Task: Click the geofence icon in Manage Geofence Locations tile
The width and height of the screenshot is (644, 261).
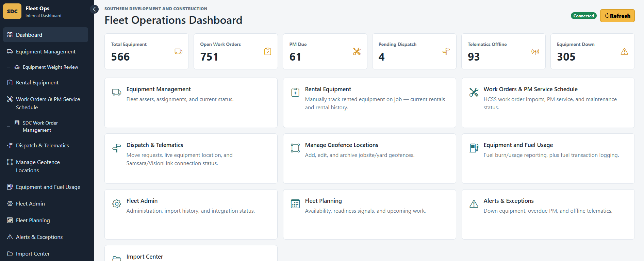Action: coord(295,148)
